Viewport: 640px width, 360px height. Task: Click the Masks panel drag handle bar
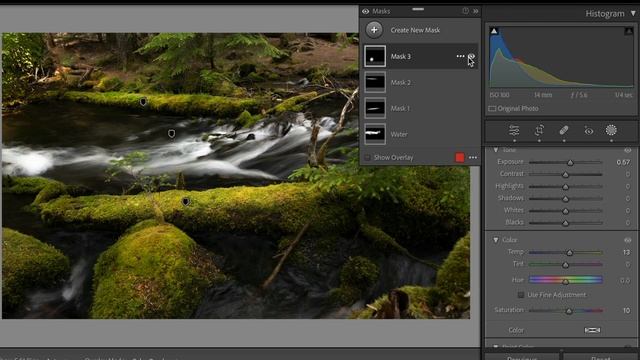[x=418, y=9]
